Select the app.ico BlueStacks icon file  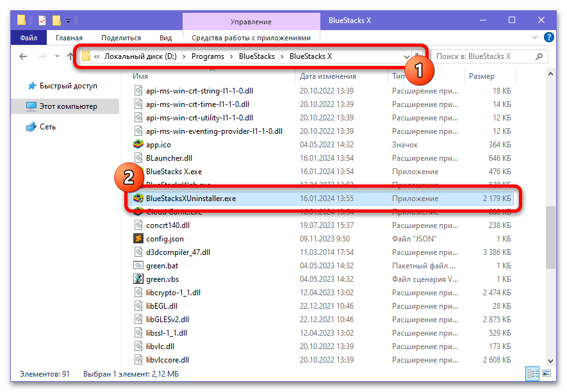click(x=138, y=144)
